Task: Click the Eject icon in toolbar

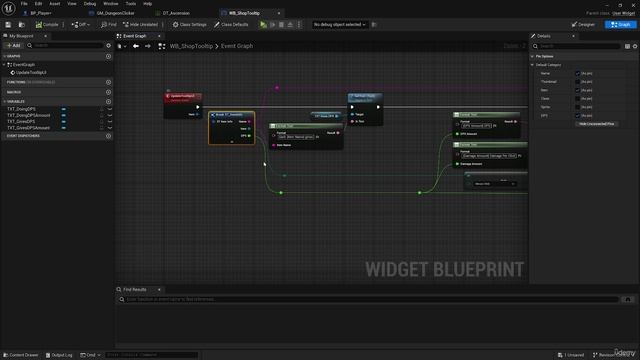Action: [290, 25]
